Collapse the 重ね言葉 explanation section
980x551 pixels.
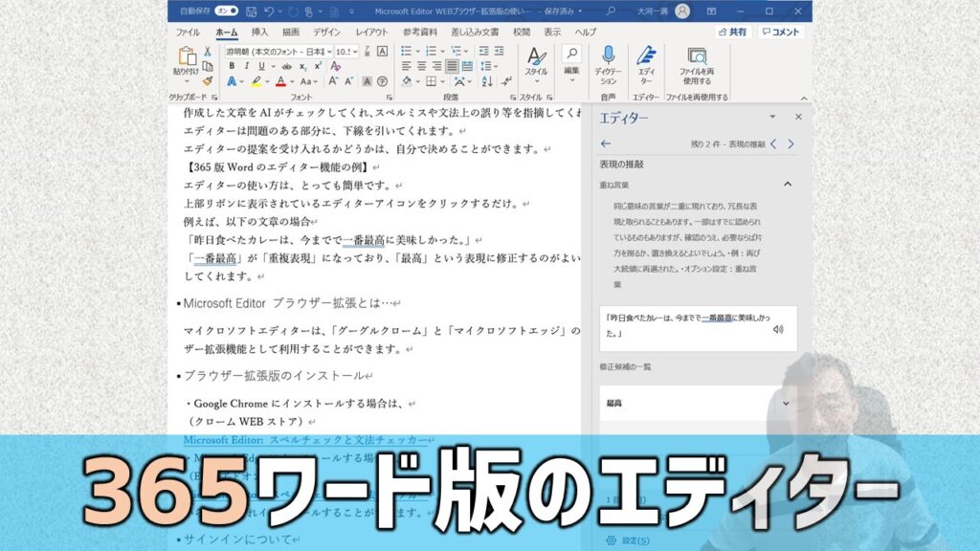click(x=788, y=184)
